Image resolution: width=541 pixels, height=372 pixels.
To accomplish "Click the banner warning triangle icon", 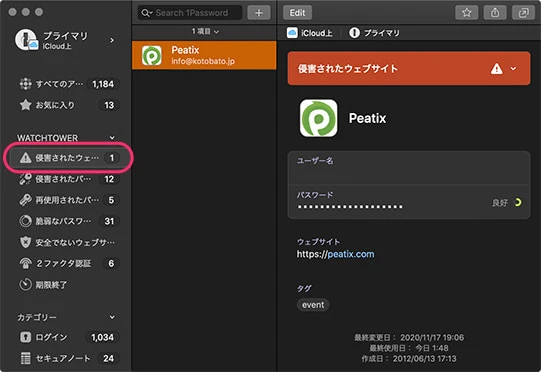I will pos(496,68).
